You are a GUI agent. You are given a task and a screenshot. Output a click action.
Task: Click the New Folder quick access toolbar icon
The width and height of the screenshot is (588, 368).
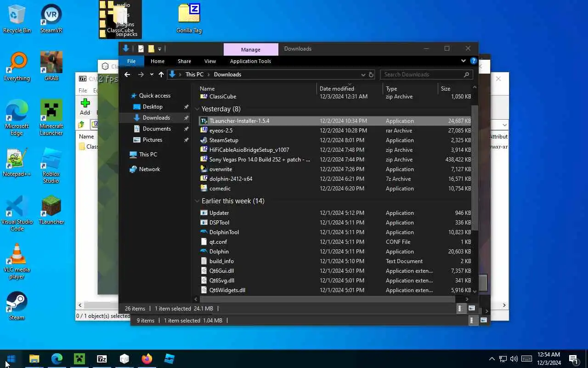[151, 49]
